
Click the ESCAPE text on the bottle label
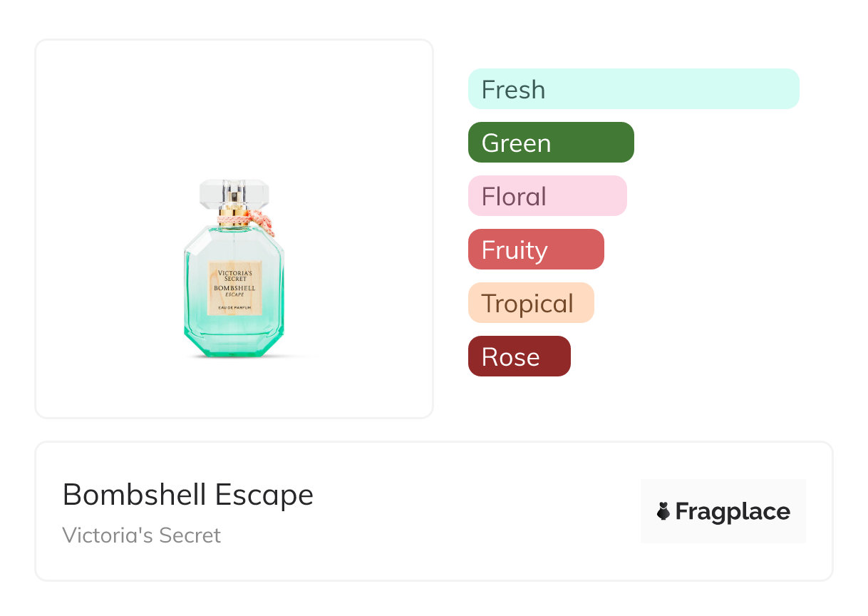234,294
